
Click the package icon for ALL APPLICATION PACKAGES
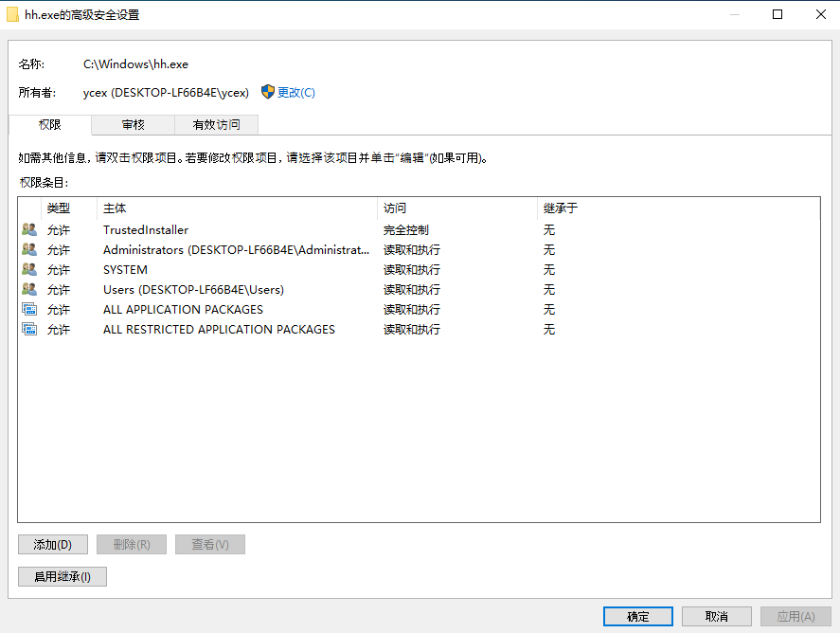[29, 309]
